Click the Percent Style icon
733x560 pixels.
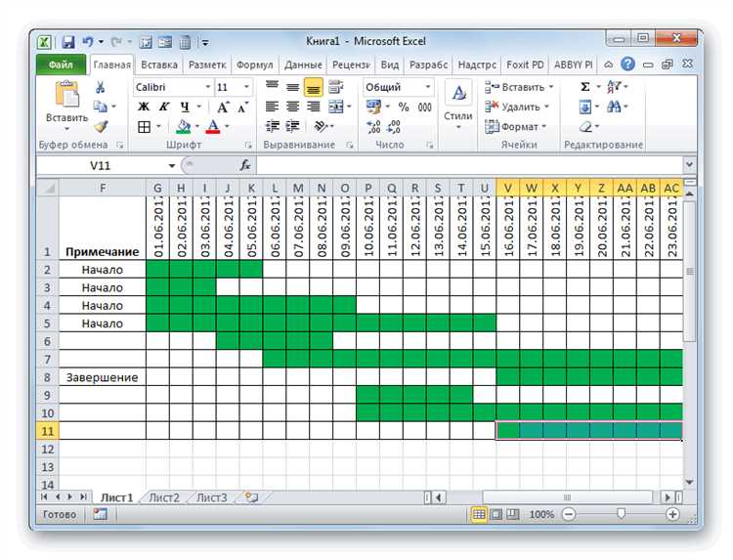403,107
